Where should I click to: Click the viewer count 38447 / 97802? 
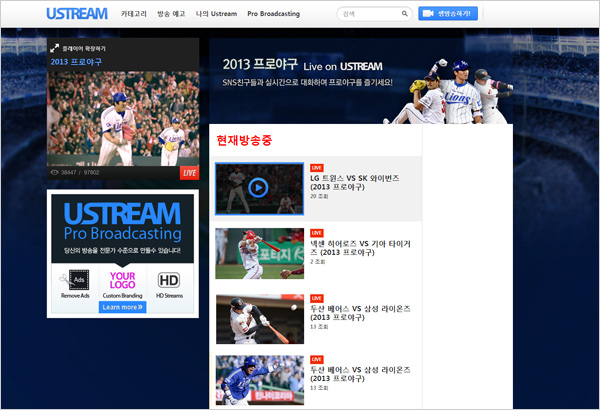pyautogui.click(x=80, y=173)
